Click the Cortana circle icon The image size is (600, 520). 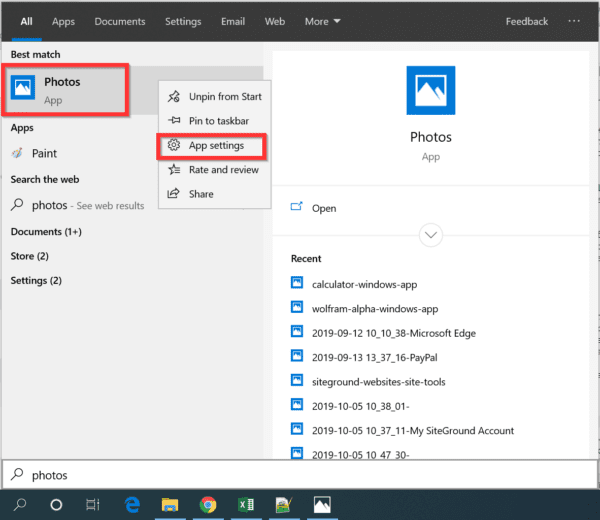click(56, 504)
